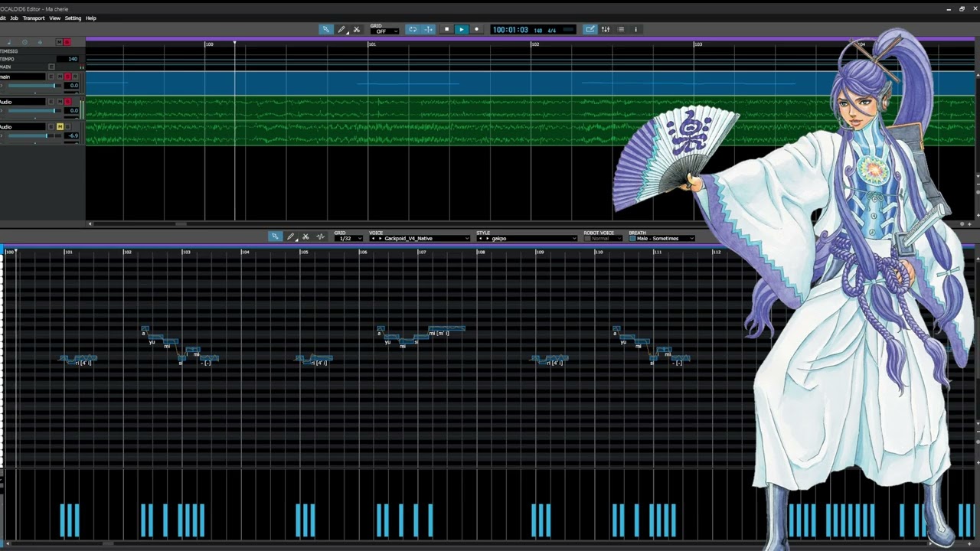The width and height of the screenshot is (980, 551).
Task: Toggle auto-scroll follow playhead button
Action: 429,29
